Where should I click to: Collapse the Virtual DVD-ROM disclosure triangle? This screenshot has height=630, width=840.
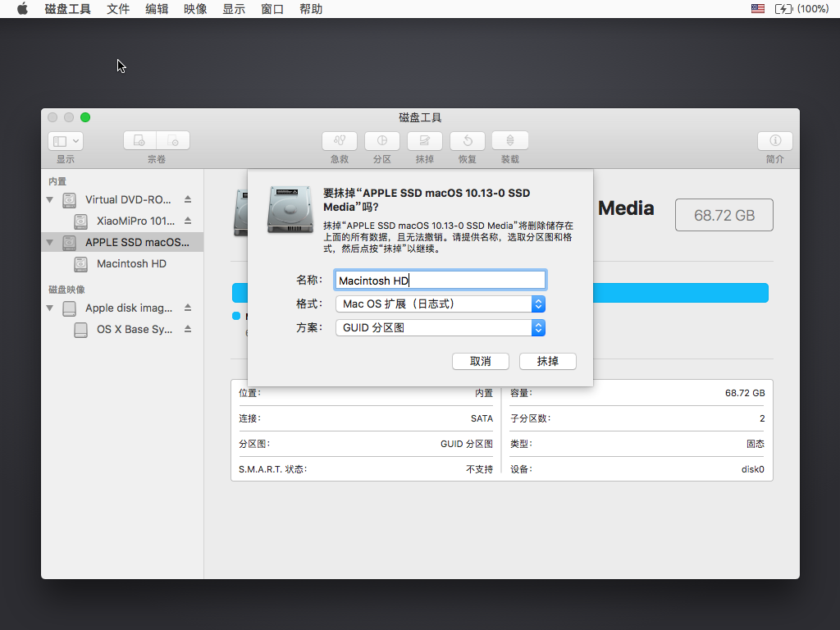(50, 199)
